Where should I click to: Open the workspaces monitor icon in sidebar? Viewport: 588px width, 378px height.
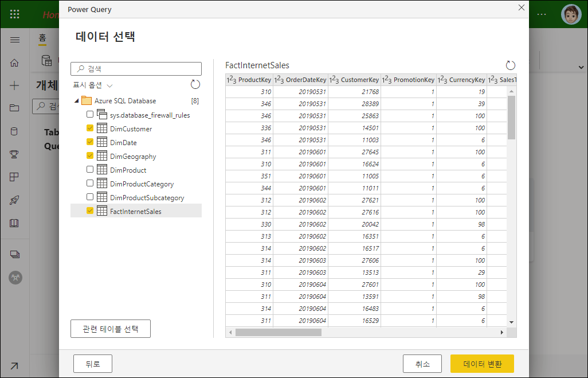tap(15, 255)
